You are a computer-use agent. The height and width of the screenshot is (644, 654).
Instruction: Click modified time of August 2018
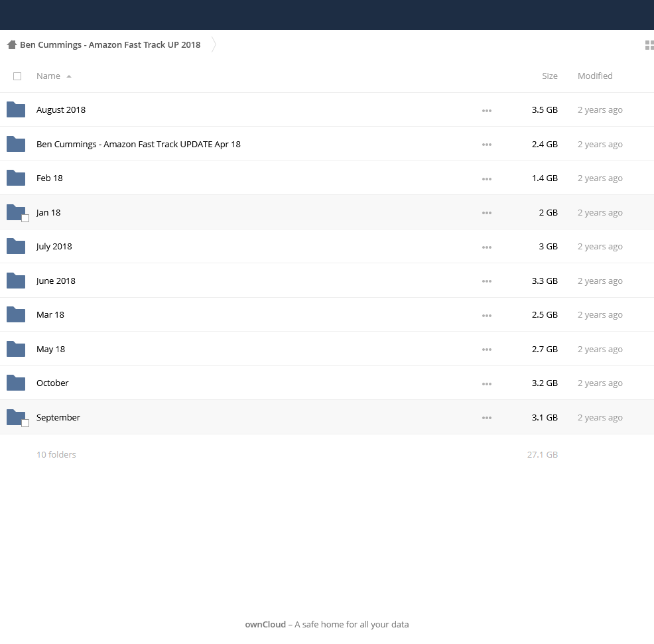pos(600,110)
